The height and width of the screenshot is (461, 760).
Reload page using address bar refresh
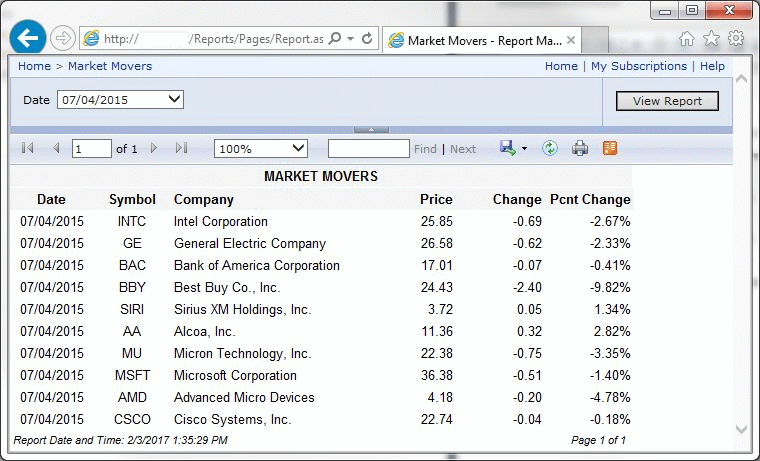click(367, 39)
